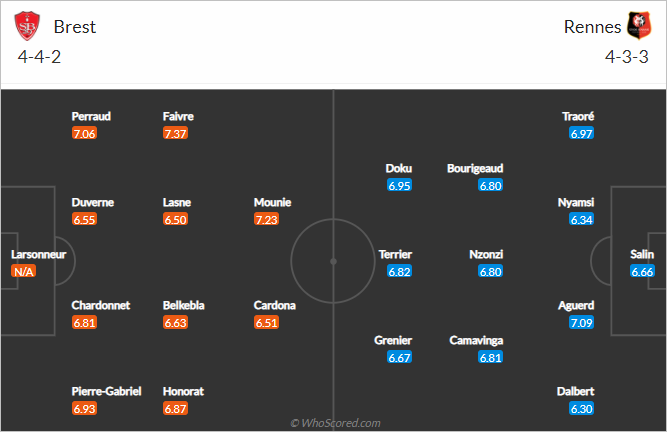Click the Brest 4-4-2 formation label
Viewport: 667px width, 432px height.
[39, 57]
